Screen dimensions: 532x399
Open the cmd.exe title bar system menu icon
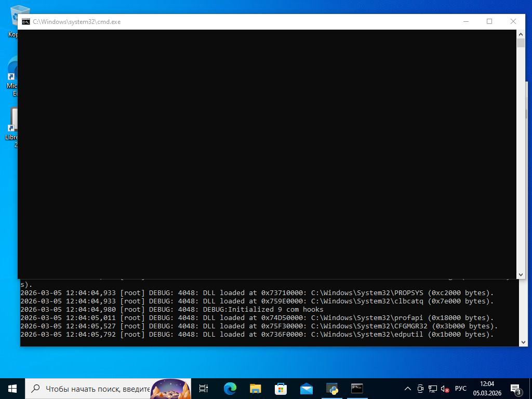tap(25, 22)
